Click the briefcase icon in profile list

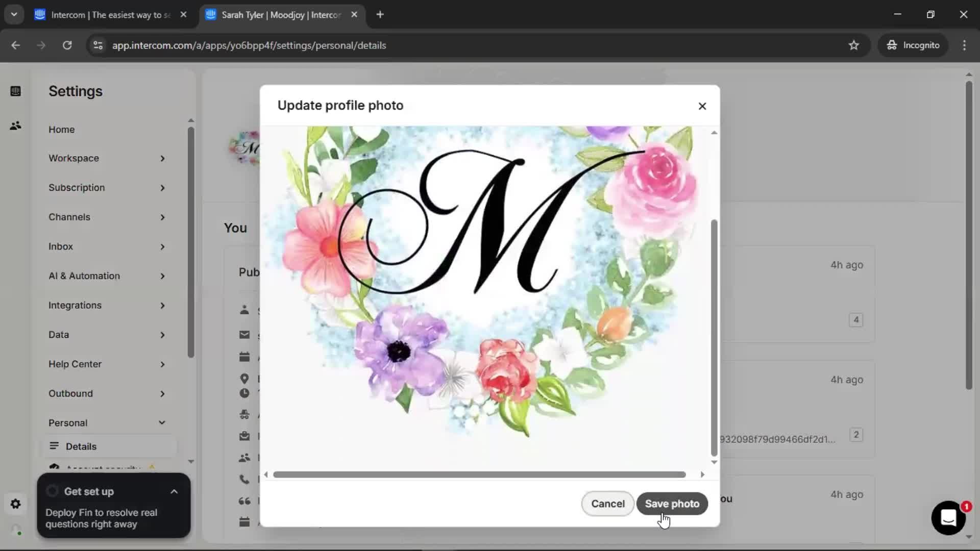pyautogui.click(x=244, y=436)
